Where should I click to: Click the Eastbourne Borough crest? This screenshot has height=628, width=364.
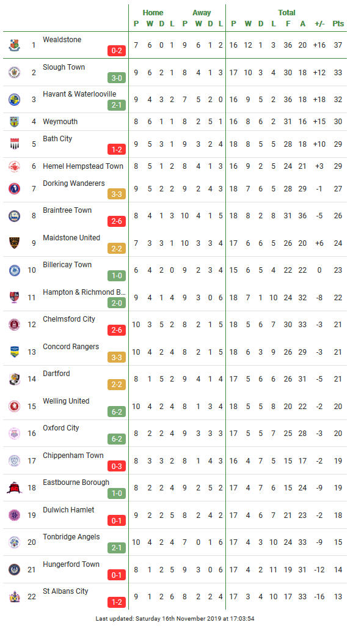(x=15, y=487)
